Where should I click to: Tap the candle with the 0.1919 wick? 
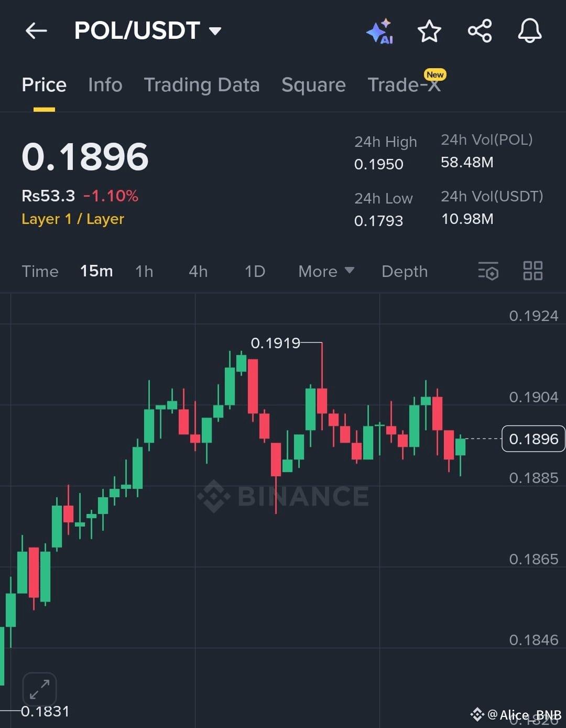(322, 401)
